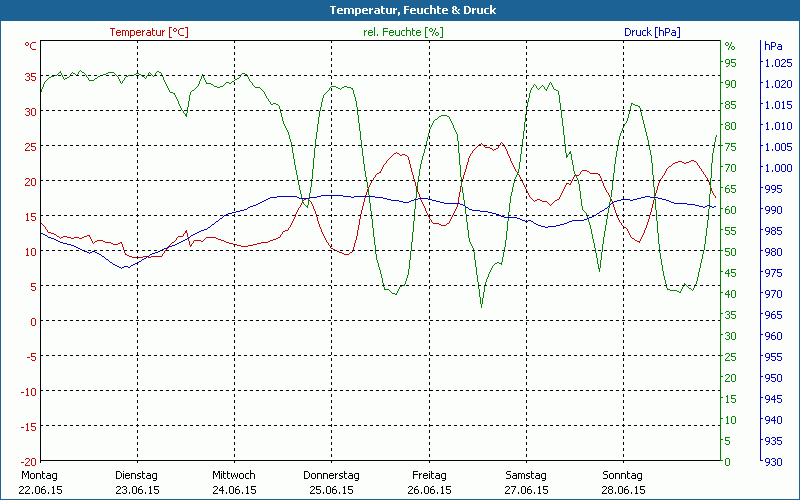Click the green '95' humidity axis value
Image resolution: width=800 pixels, height=500 pixels.
(x=731, y=63)
